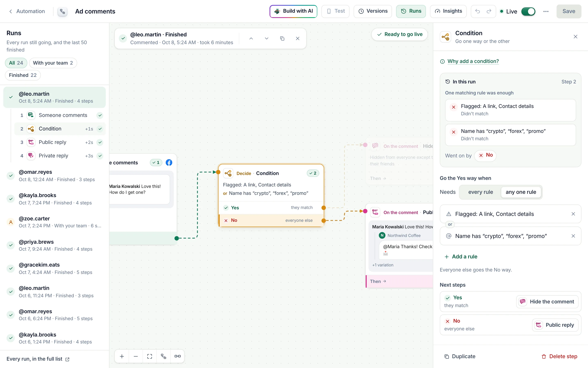This screenshot has width=588, height=368.
Task: Filter runs by All 24
Action: coord(16,63)
